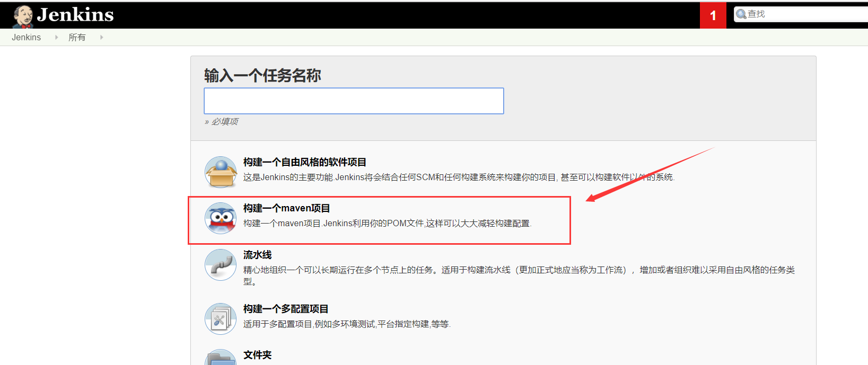Open the Jenkins home title link
Screen dimensions: 868x365
(75, 15)
